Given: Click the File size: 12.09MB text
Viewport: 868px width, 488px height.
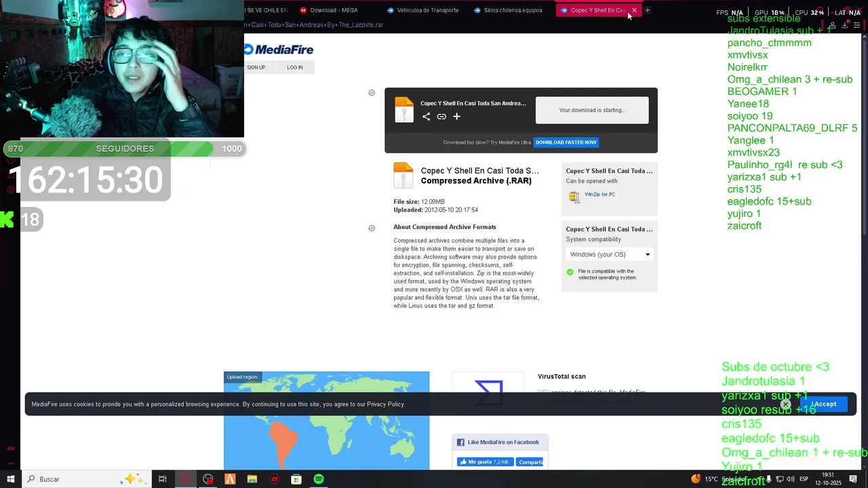Looking at the screenshot, I should (419, 202).
